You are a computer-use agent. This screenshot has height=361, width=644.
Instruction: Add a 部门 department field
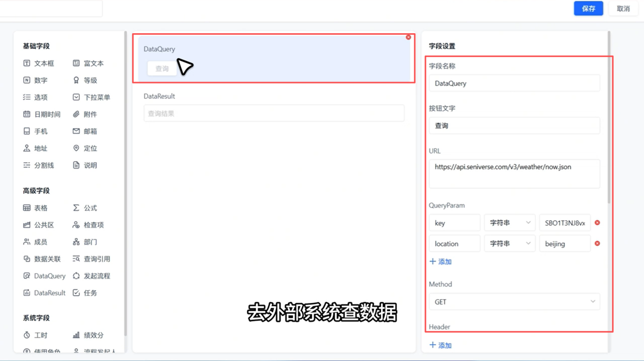pos(85,242)
